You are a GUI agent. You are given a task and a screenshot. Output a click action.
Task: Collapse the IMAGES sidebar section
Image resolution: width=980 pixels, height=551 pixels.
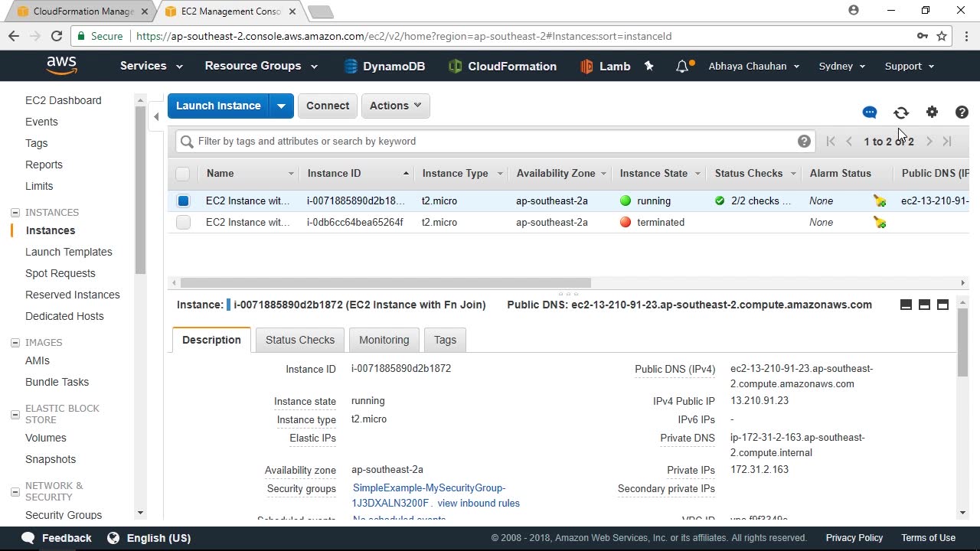point(15,343)
